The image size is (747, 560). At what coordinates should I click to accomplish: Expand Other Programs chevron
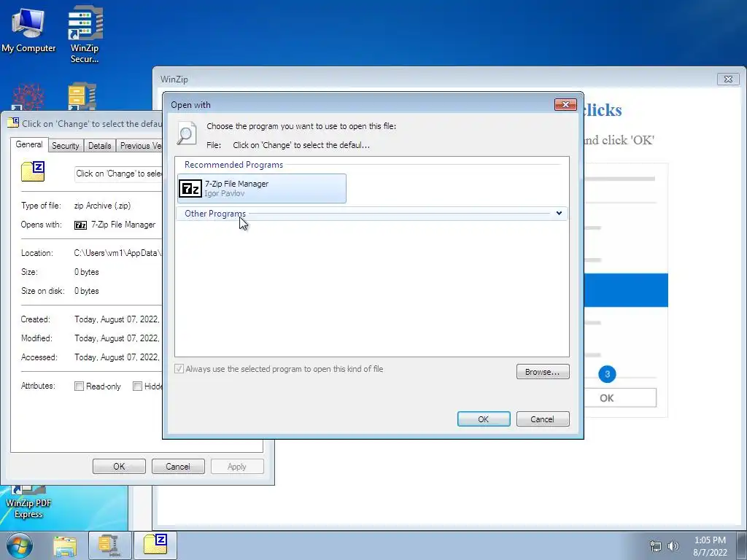pos(559,214)
